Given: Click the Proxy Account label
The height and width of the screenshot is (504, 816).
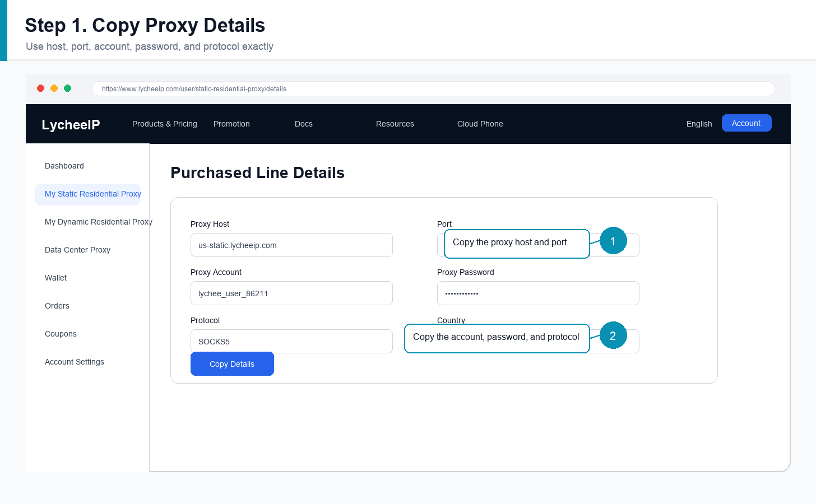Looking at the screenshot, I should click(x=216, y=272).
